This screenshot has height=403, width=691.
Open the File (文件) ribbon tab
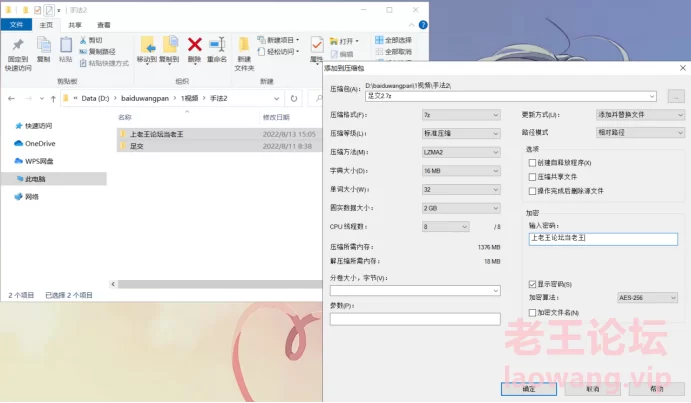(x=16, y=25)
